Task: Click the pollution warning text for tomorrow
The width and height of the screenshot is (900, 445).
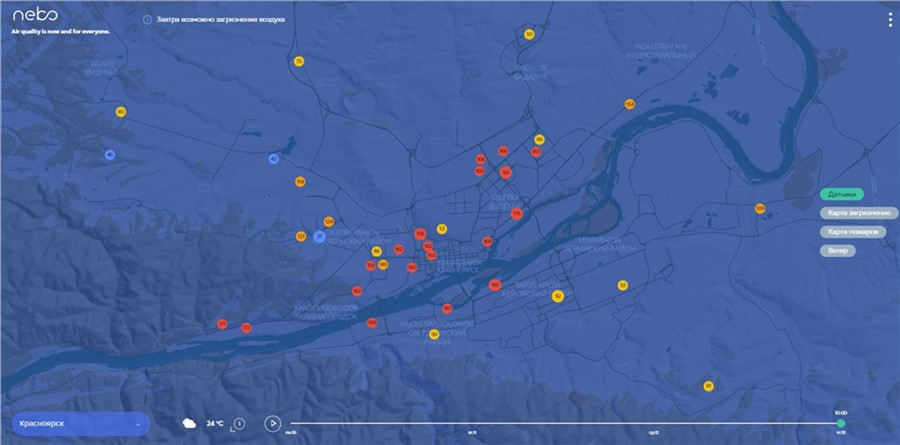Action: coord(220,19)
